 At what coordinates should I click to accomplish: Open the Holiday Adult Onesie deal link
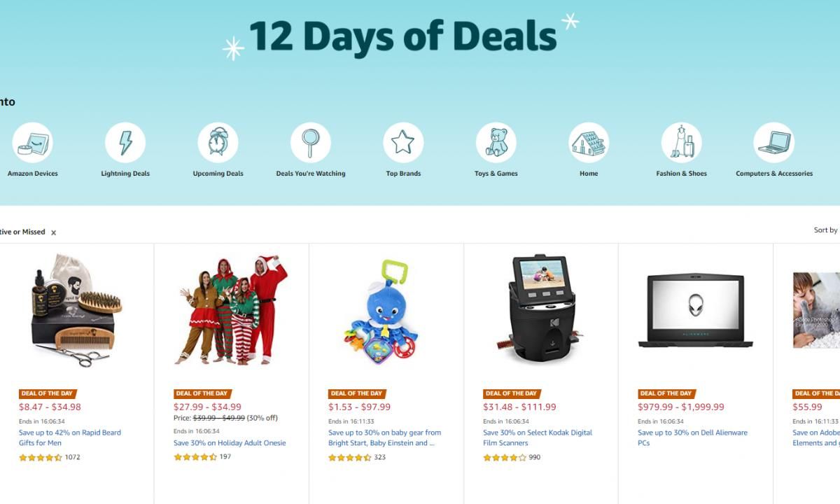click(x=230, y=443)
